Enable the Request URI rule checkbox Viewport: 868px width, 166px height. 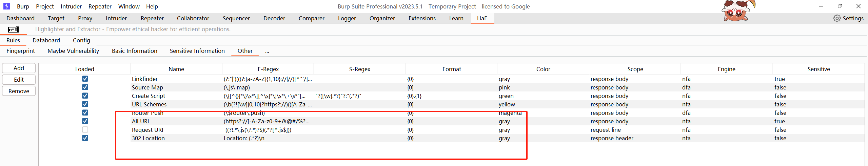click(x=85, y=130)
